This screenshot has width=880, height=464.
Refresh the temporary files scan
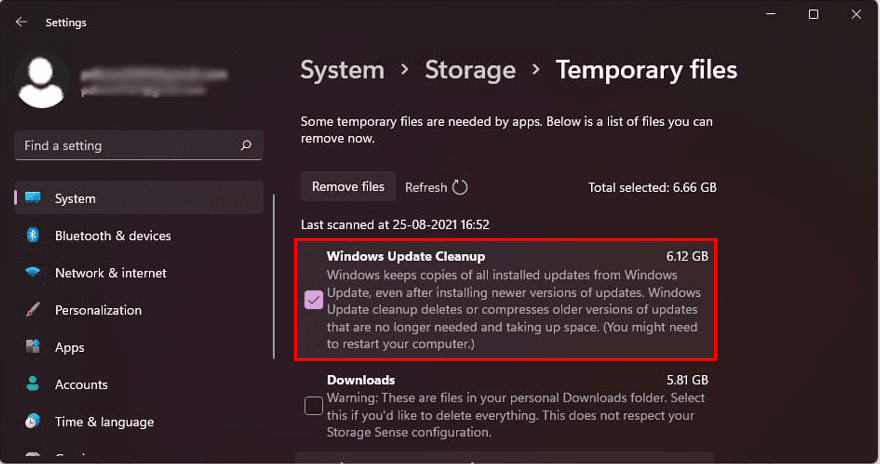437,187
